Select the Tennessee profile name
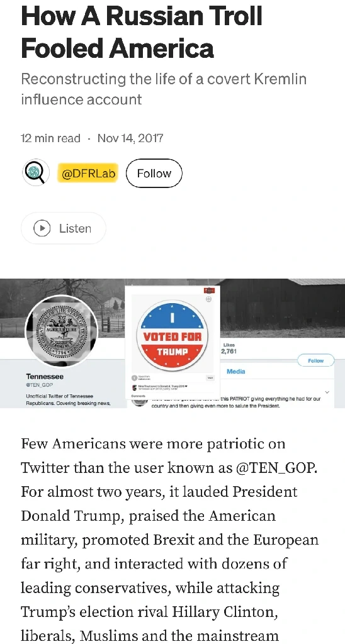Viewport: 345px width, 644px height. click(45, 376)
